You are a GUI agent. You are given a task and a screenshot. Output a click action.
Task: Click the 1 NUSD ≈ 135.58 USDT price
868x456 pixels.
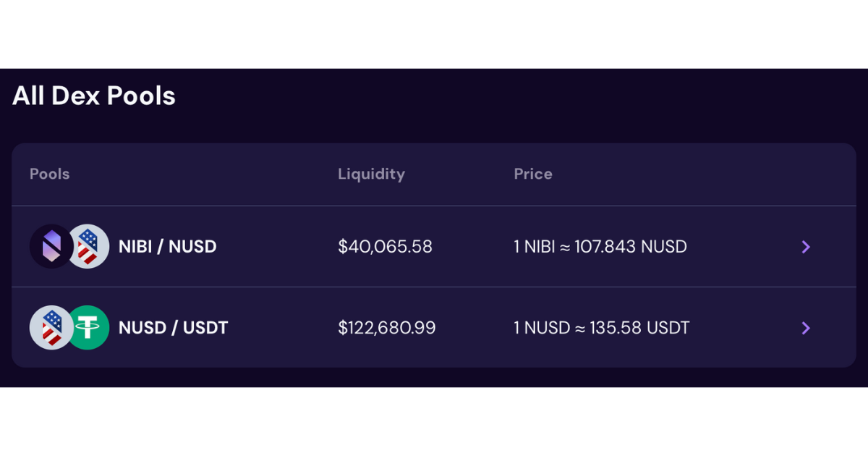coord(602,328)
